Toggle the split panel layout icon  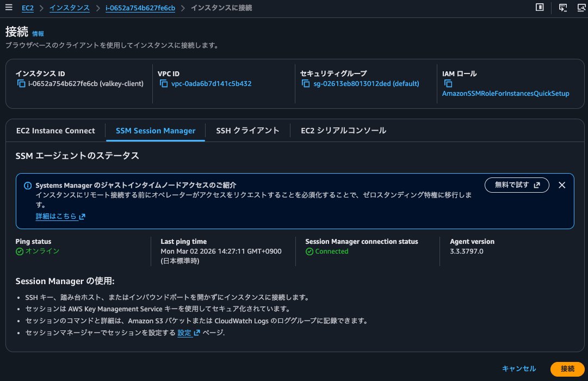(539, 8)
